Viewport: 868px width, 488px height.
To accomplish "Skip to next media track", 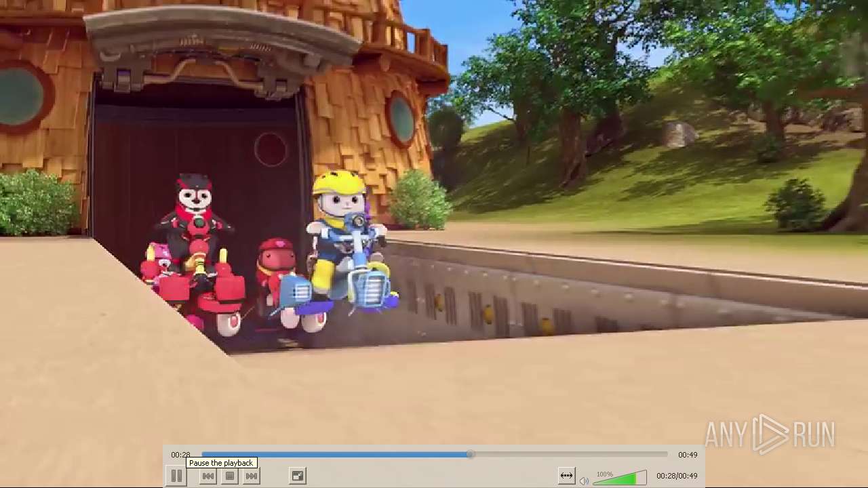I will (252, 476).
